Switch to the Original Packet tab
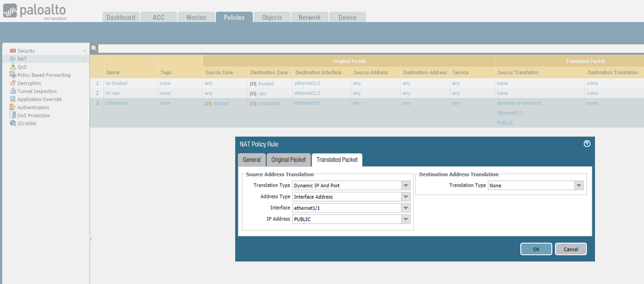 (288, 160)
